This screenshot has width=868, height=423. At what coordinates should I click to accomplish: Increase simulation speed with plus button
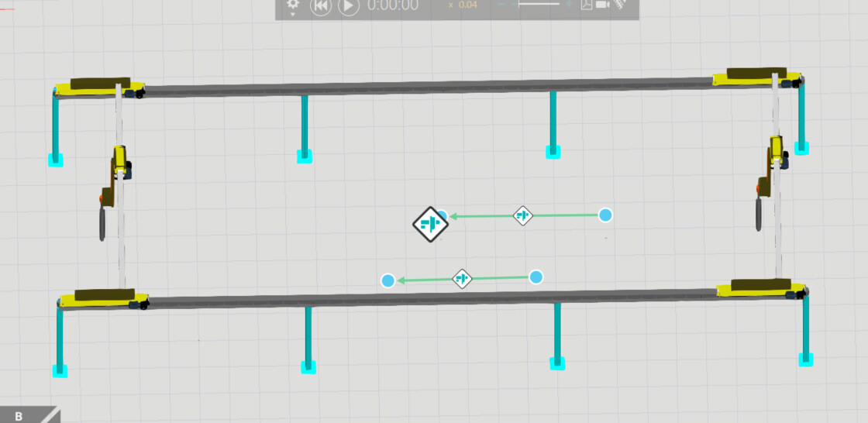tap(569, 5)
